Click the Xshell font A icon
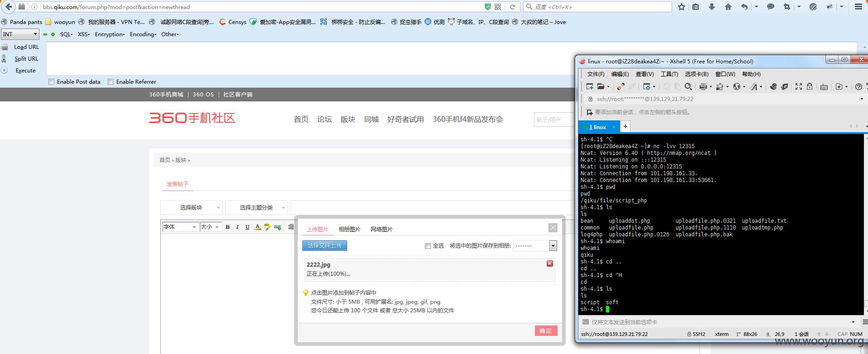 (x=754, y=86)
